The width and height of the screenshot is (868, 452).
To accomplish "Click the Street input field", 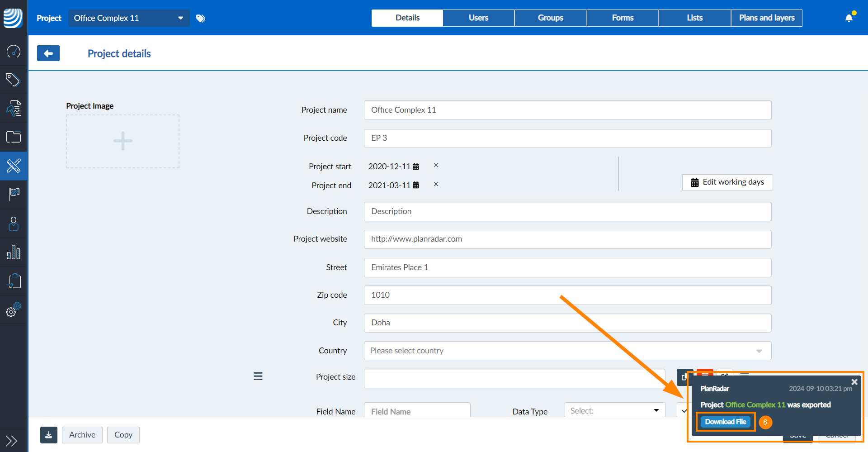I will tap(567, 267).
